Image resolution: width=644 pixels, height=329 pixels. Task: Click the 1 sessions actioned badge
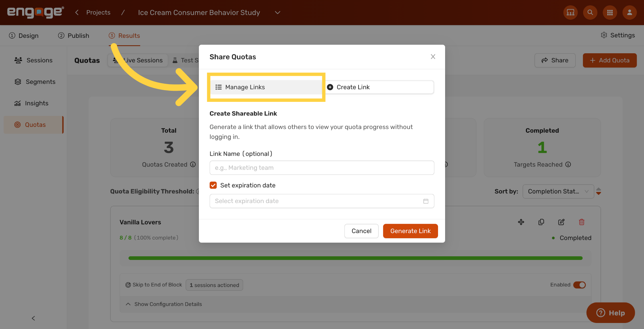(x=214, y=285)
